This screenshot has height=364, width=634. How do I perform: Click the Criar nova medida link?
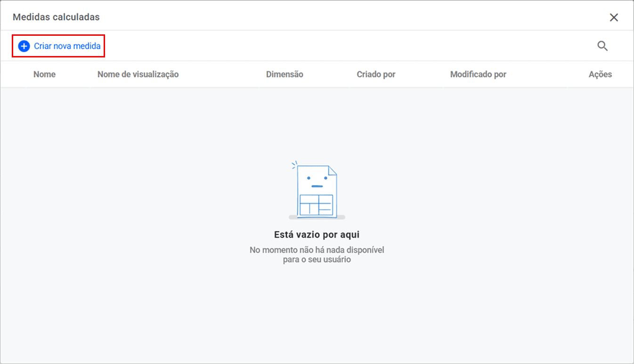coord(67,46)
